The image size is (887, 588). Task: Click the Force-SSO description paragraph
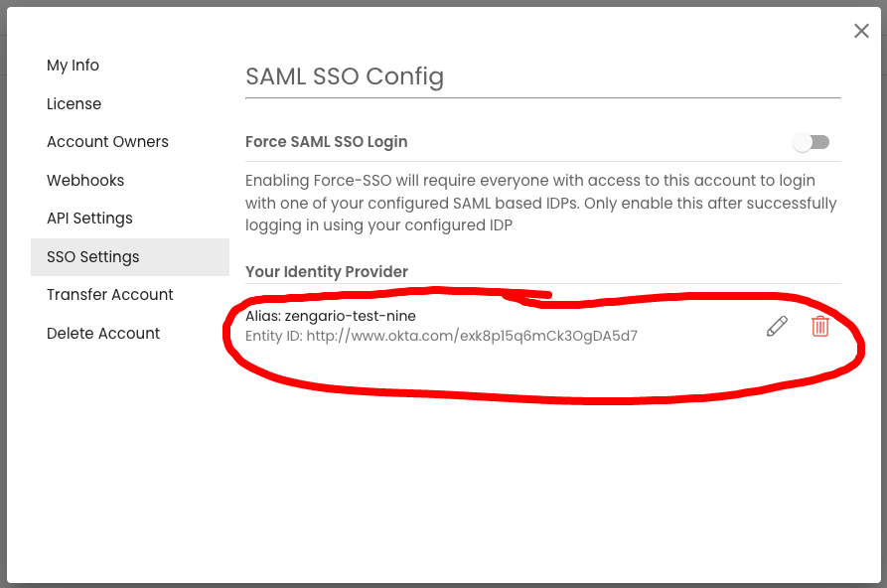(541, 203)
